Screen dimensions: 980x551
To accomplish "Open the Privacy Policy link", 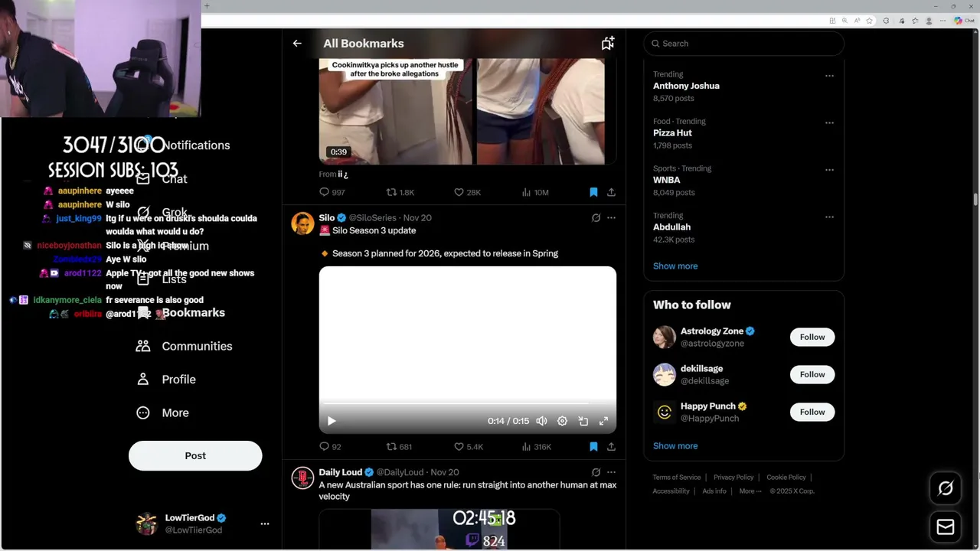I will pos(733,478).
